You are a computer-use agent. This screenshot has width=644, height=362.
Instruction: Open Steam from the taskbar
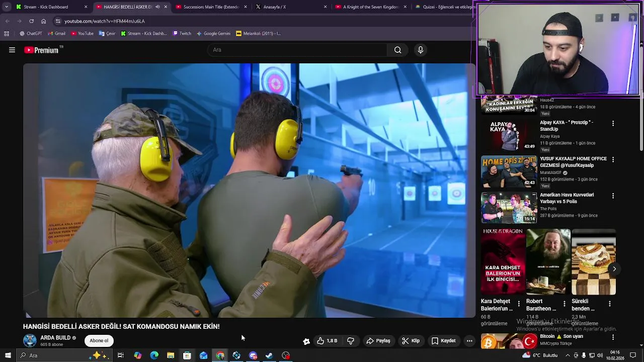pyautogui.click(x=270, y=355)
